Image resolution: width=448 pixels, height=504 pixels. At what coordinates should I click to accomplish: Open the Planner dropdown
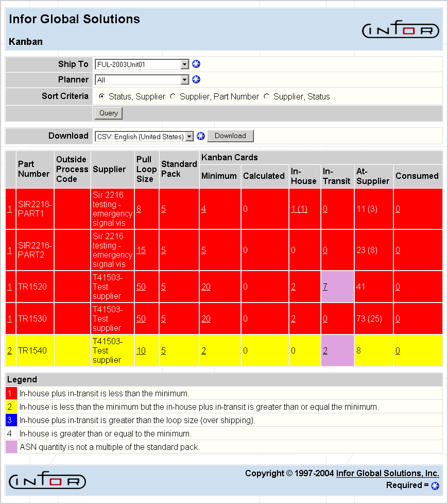click(142, 80)
